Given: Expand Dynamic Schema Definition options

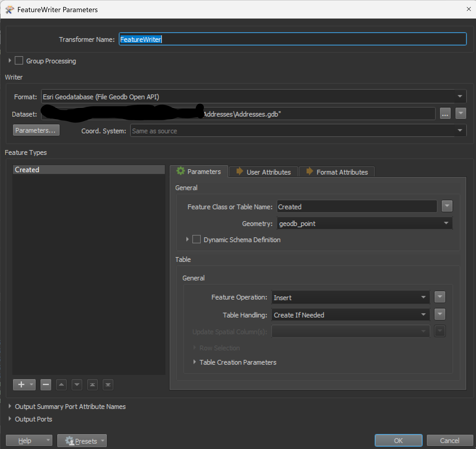Looking at the screenshot, I should pyautogui.click(x=188, y=239).
